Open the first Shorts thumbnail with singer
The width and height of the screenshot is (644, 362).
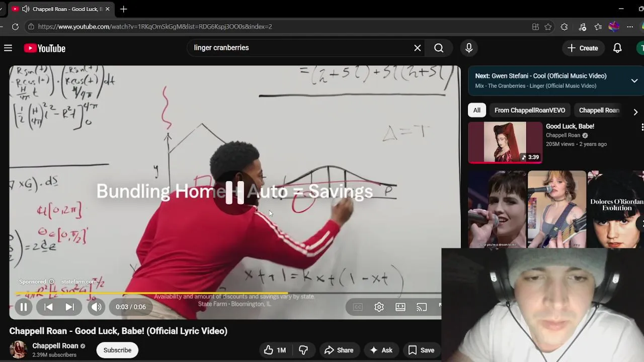(x=497, y=210)
